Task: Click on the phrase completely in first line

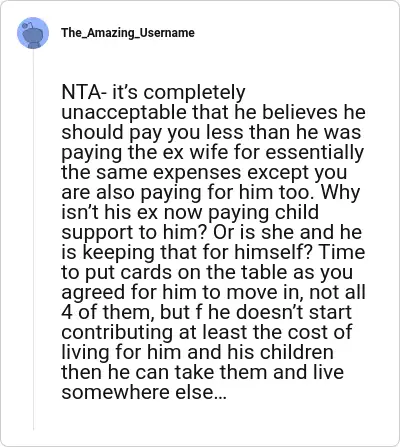Action: coord(194,94)
